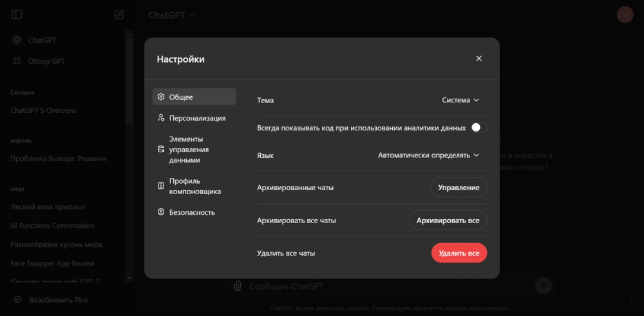Open Элементы управления данными tab
The width and height of the screenshot is (644, 316).
pos(194,150)
